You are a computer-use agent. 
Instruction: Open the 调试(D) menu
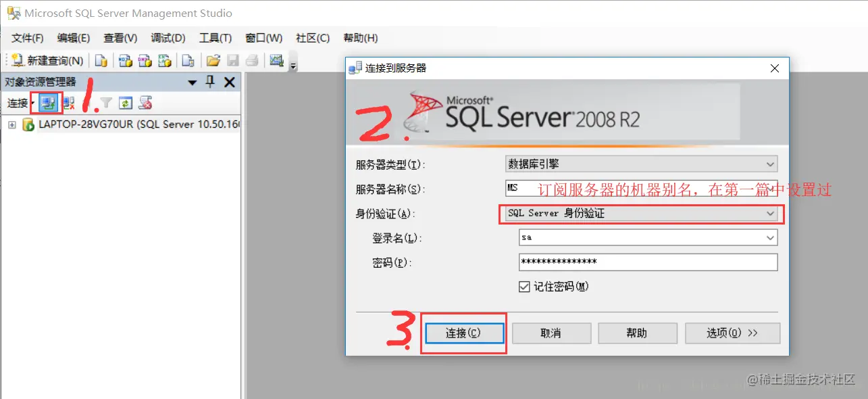[x=168, y=38]
